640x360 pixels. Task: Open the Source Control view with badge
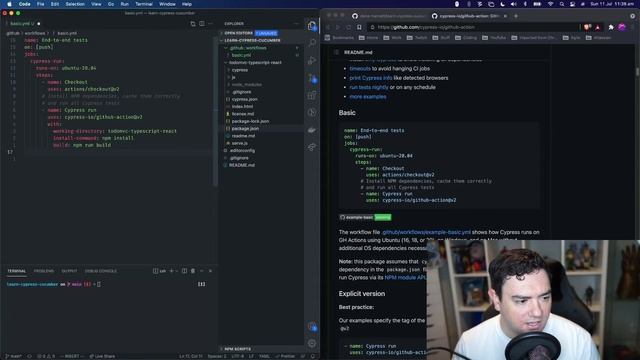coord(312,78)
